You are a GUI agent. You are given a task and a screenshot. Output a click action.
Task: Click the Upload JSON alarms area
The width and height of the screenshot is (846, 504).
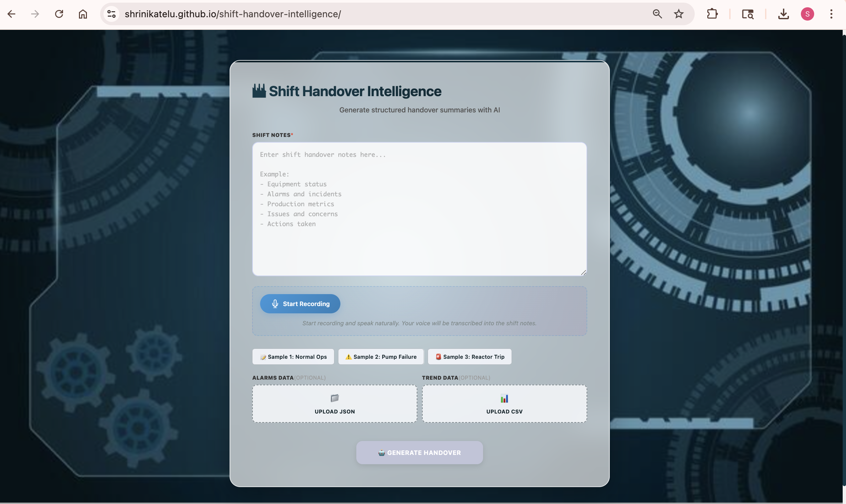pos(334,404)
